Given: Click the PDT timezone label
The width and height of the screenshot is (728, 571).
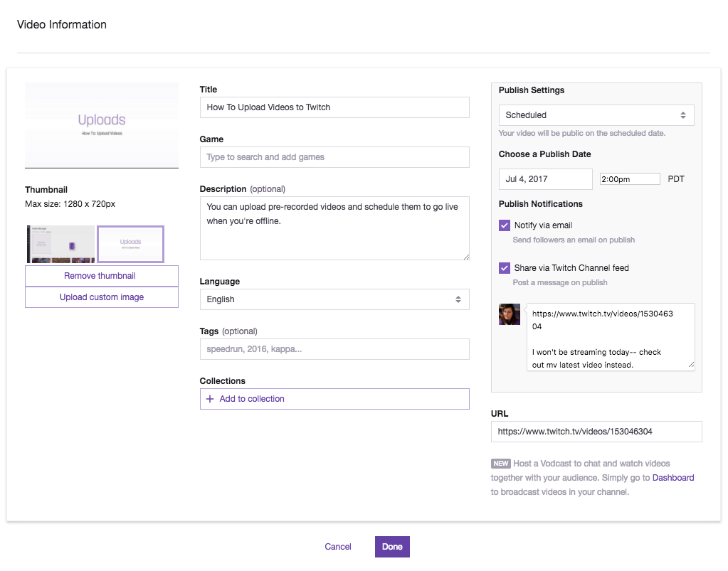Looking at the screenshot, I should 676,179.
